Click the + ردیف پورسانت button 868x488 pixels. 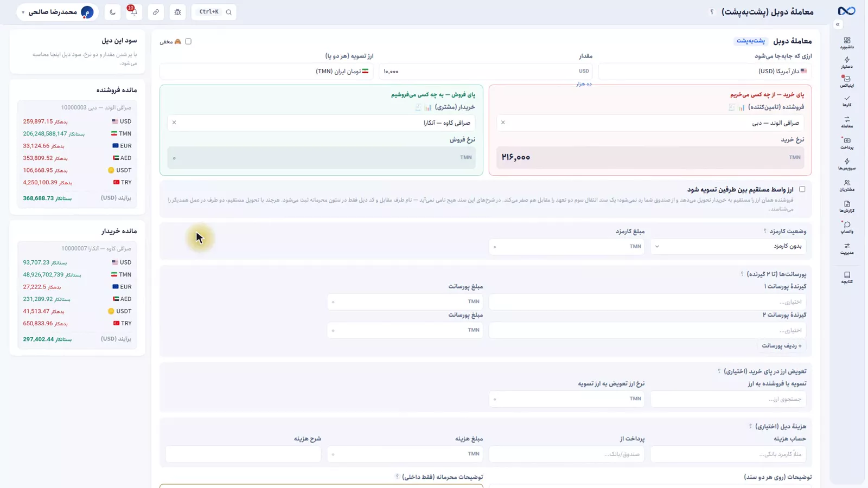click(x=781, y=345)
